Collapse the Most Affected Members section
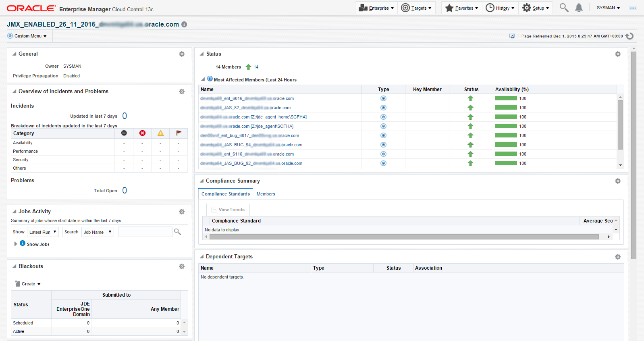 [203, 79]
